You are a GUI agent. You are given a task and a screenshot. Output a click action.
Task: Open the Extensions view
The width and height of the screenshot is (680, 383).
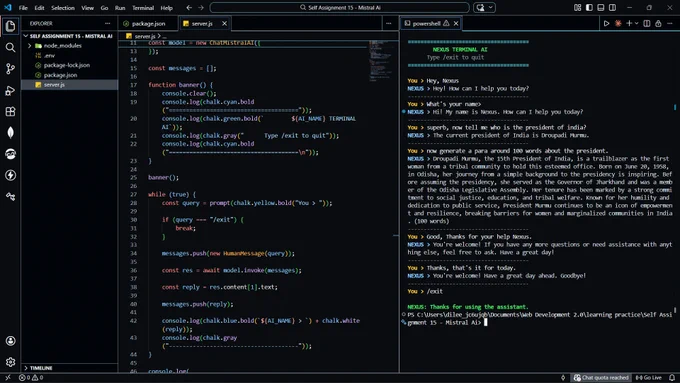click(x=10, y=111)
